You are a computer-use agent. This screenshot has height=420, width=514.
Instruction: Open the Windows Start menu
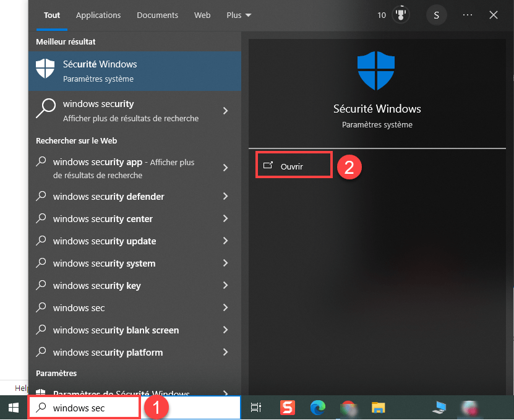coord(14,408)
